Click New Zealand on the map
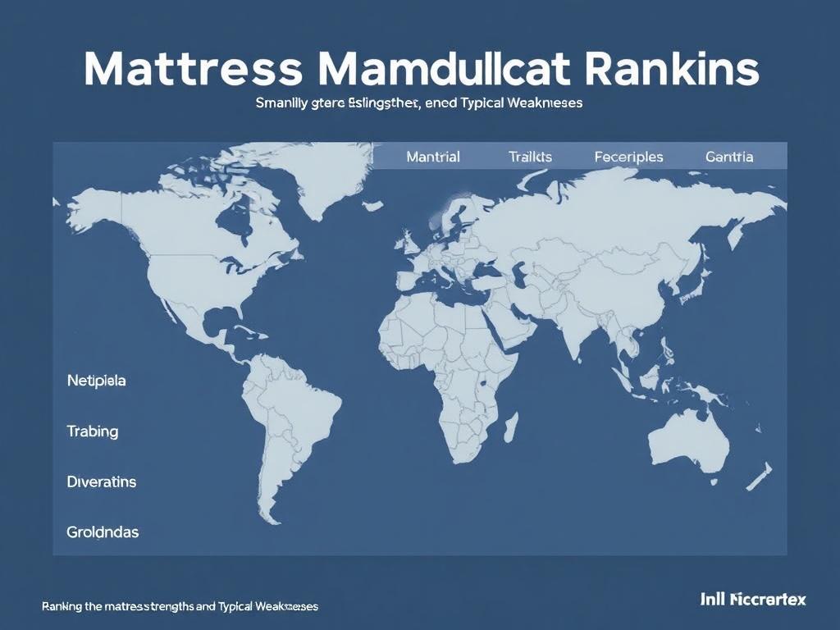 (x=760, y=477)
